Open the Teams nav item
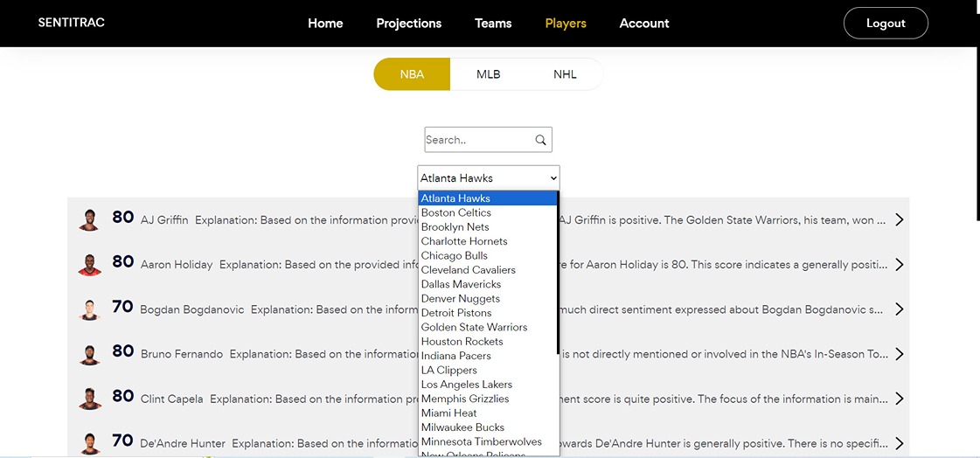 click(x=493, y=23)
